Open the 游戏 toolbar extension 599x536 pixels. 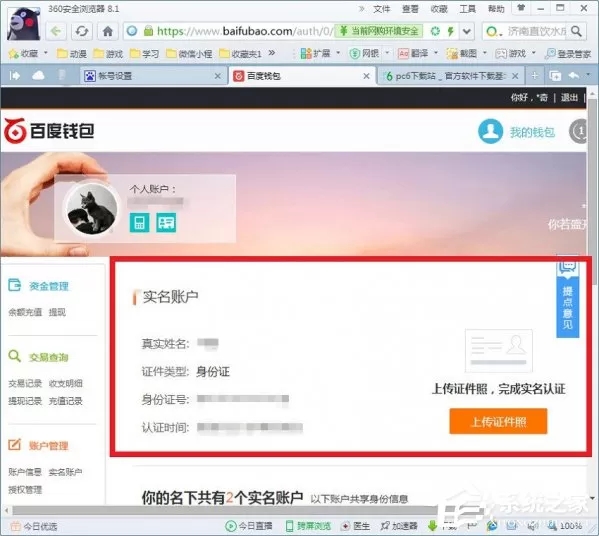511,53
